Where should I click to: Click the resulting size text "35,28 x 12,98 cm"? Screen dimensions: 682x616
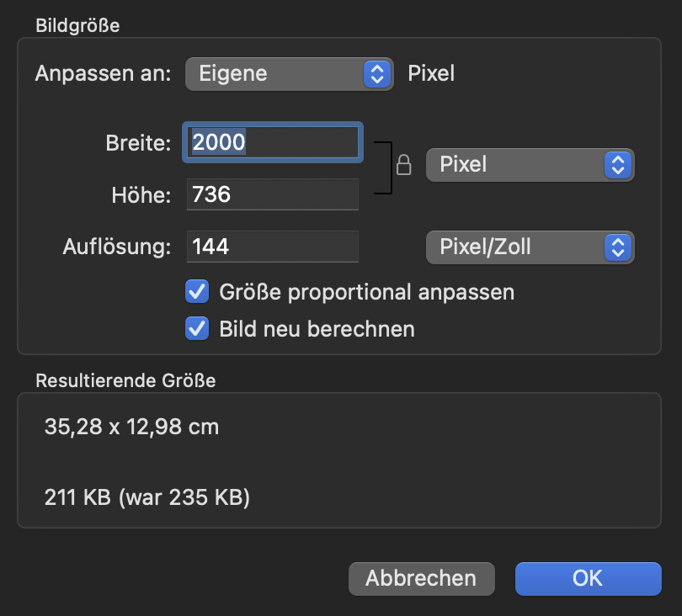pos(131,427)
